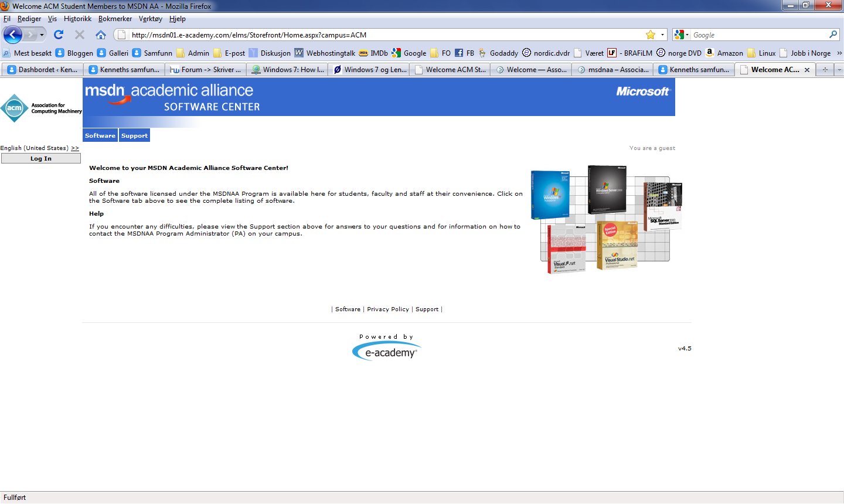Follow the footer Privacy Policy link

tap(388, 309)
